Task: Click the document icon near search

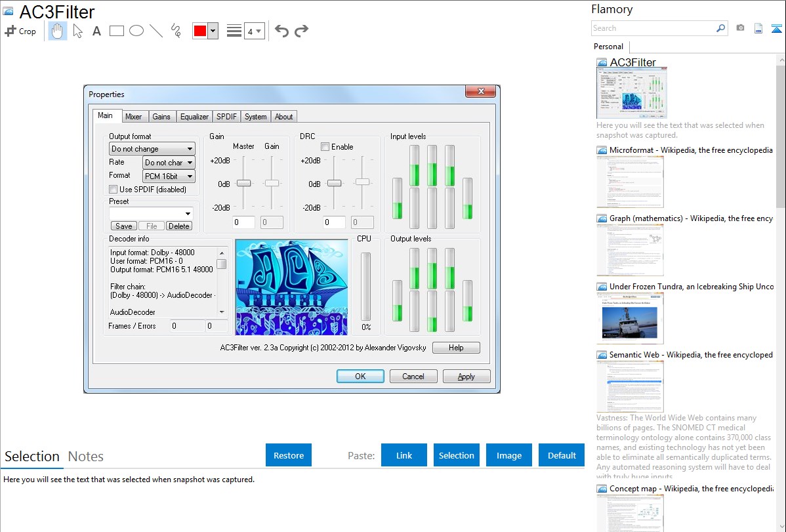Action: coord(758,28)
